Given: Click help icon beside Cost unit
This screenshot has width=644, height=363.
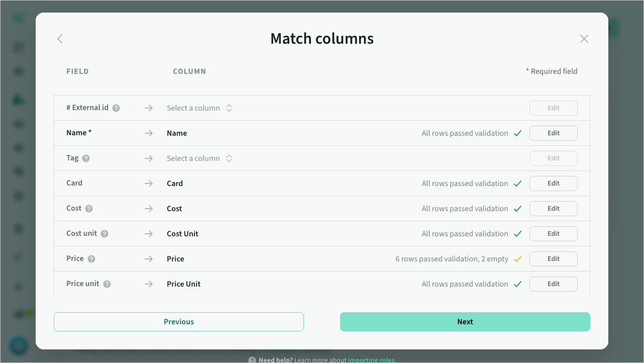Looking at the screenshot, I should tap(104, 234).
